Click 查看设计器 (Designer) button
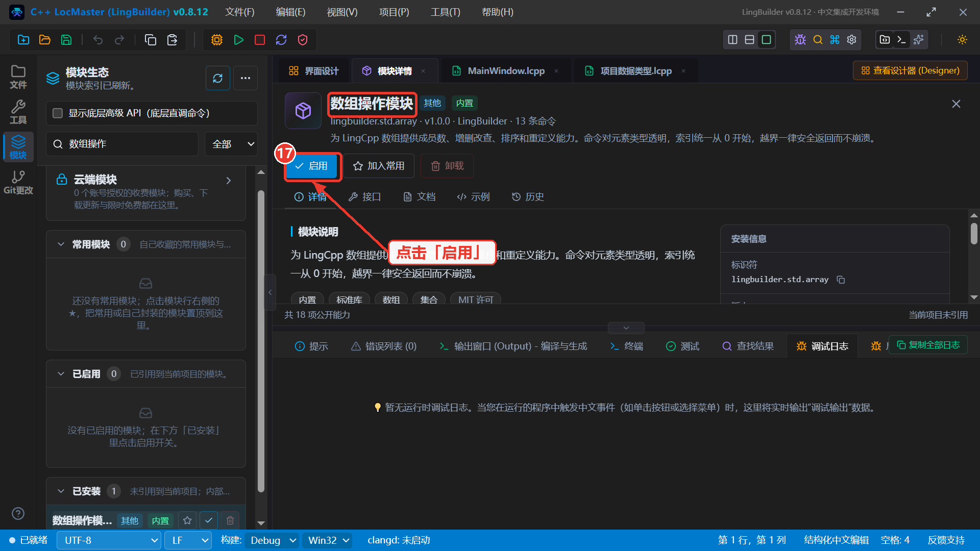 [910, 70]
